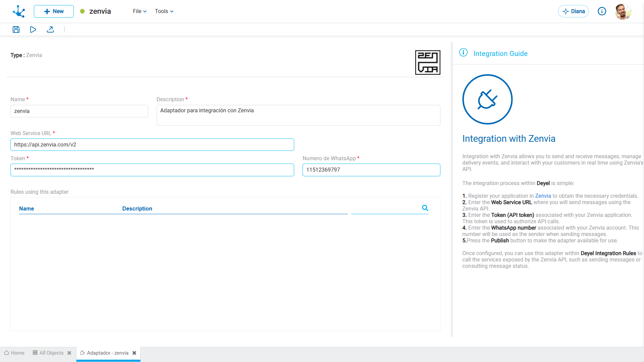644x362 pixels.
Task: Close the Adaptador - zenvia tab
Action: click(134, 353)
